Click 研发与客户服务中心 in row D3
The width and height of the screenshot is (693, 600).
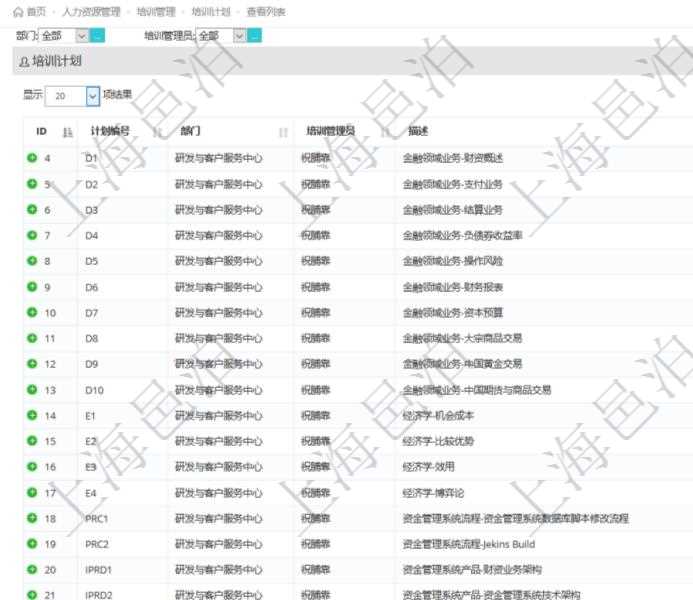point(219,210)
